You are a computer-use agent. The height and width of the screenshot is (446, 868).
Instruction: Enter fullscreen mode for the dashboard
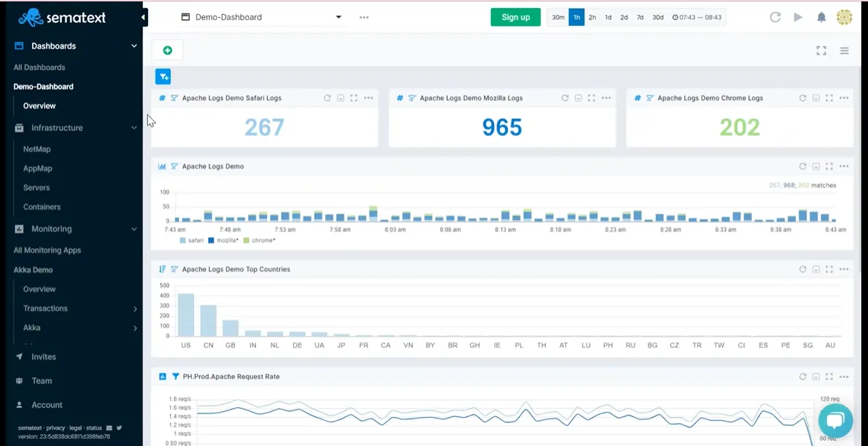(821, 51)
